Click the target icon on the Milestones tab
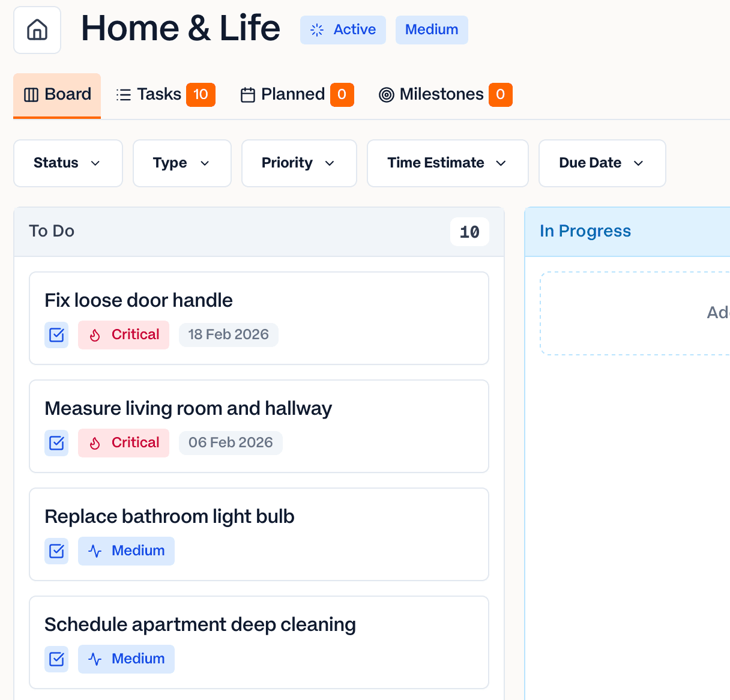Image resolution: width=730 pixels, height=700 pixels. pyautogui.click(x=387, y=94)
